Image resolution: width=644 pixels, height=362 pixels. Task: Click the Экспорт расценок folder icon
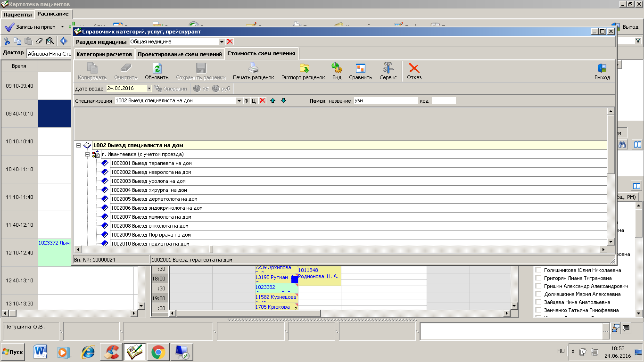(x=304, y=68)
